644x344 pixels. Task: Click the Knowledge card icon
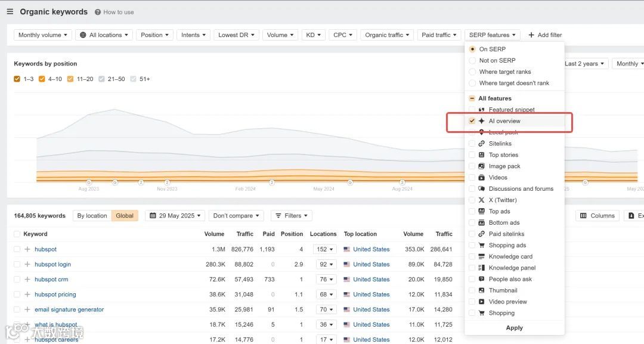481,256
